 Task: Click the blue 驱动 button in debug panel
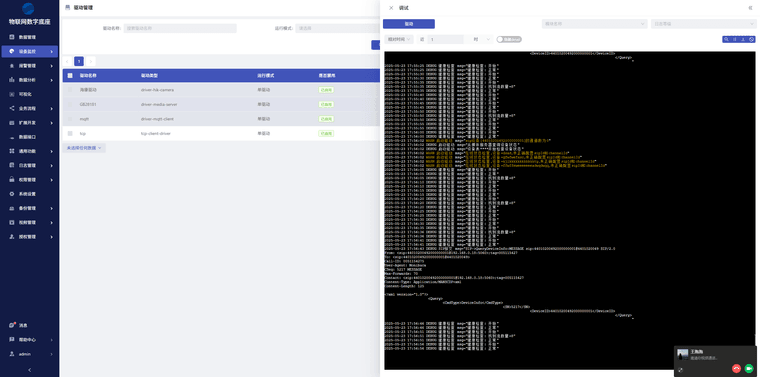point(409,24)
